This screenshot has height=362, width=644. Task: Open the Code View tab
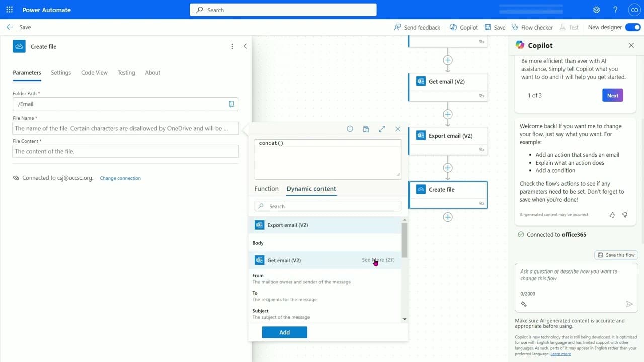[x=94, y=73]
